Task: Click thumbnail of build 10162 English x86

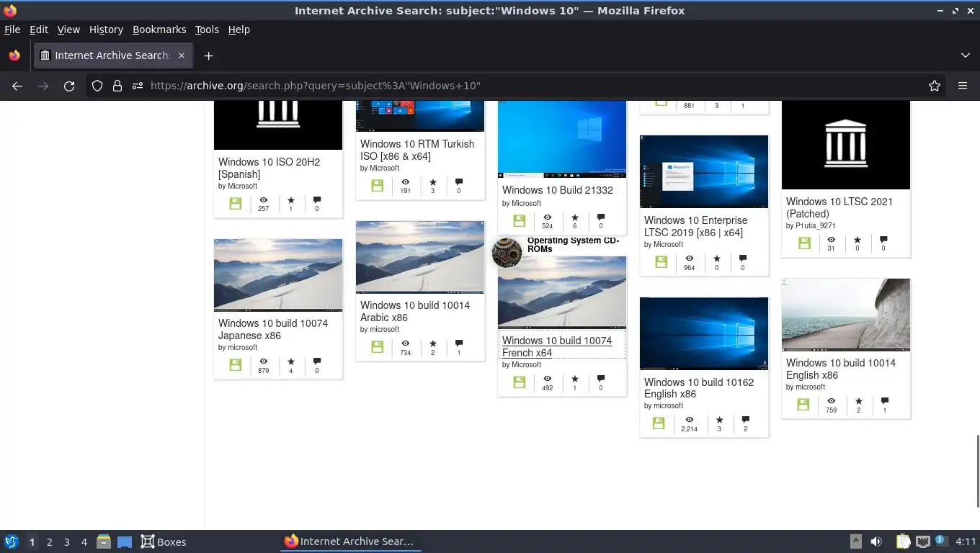Action: (704, 333)
